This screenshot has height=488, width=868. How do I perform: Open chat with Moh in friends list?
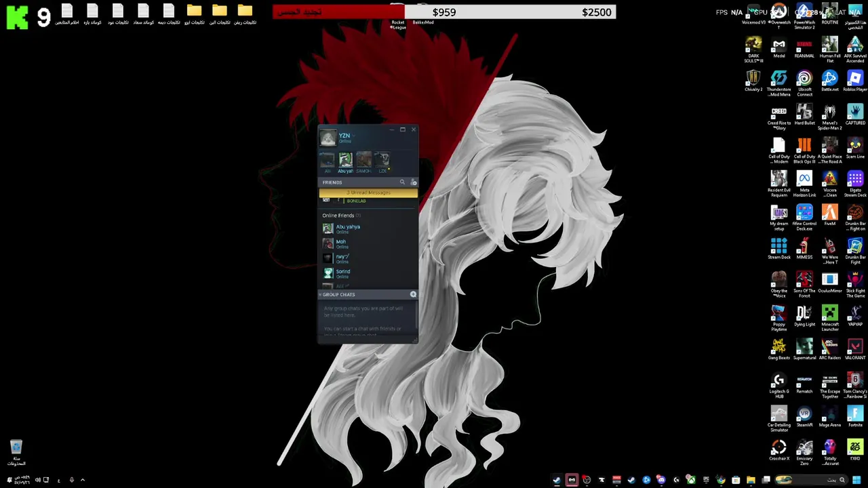pos(368,244)
